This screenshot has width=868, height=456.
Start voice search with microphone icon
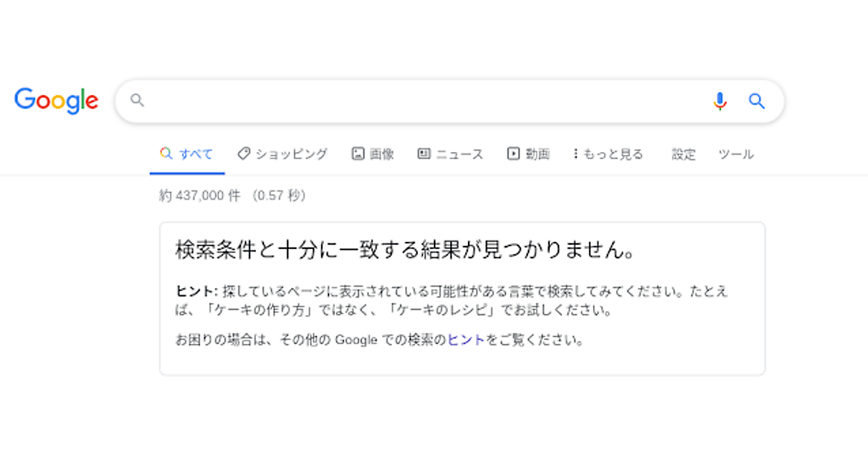click(x=720, y=101)
